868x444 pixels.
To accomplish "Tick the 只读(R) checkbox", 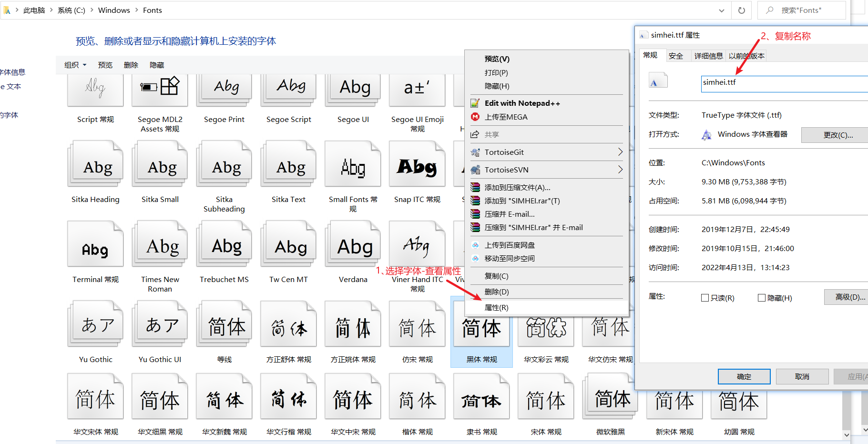I will pyautogui.click(x=705, y=298).
